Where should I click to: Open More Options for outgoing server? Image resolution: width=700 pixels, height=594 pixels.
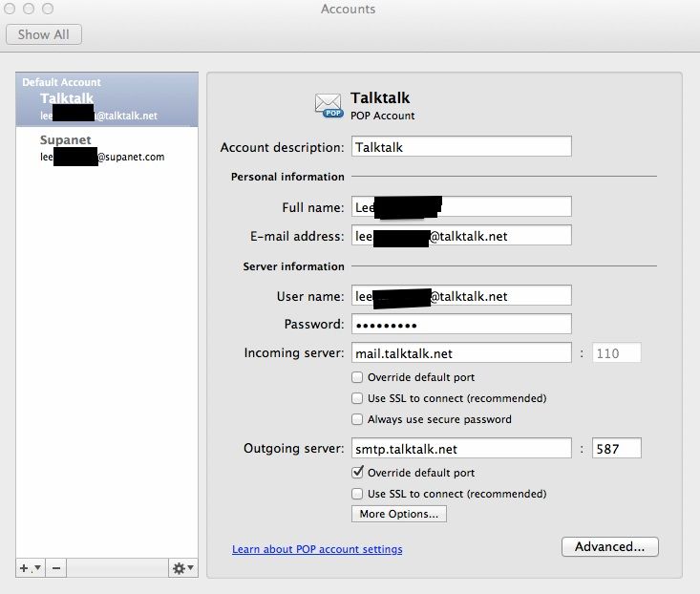pyautogui.click(x=398, y=514)
